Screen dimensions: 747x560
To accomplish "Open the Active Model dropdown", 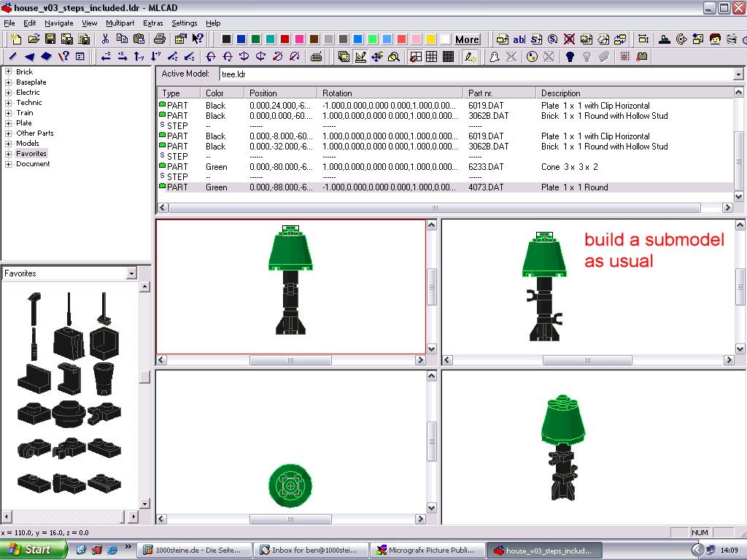I will [x=738, y=74].
